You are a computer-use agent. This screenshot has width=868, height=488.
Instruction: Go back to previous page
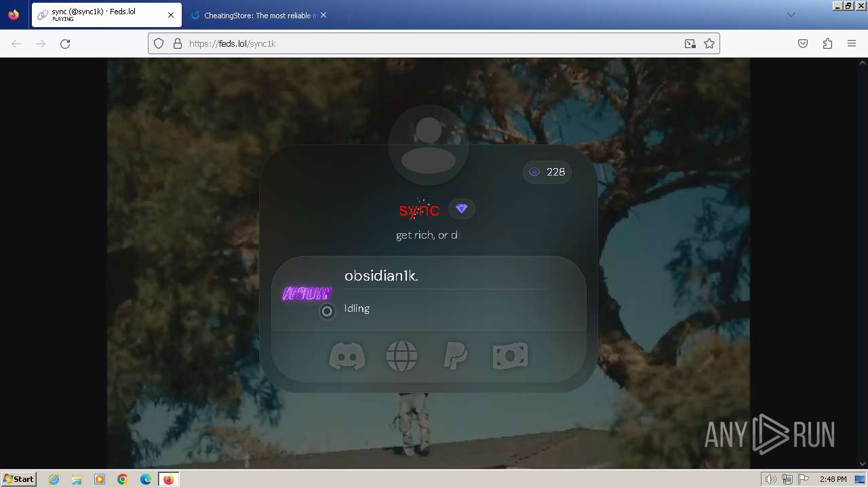coord(16,43)
